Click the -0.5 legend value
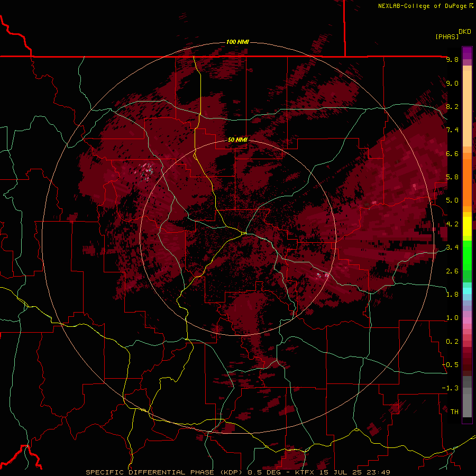This screenshot has height=476, width=476. (x=450, y=365)
